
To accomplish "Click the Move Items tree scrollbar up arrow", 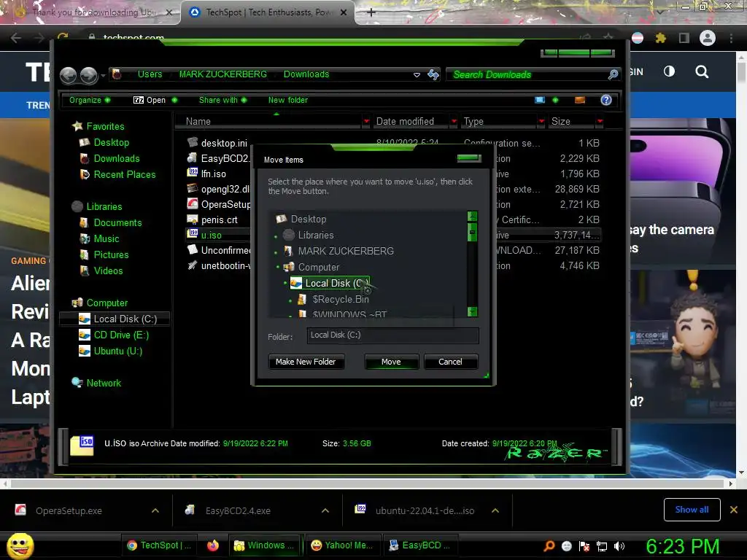I will 472,216.
